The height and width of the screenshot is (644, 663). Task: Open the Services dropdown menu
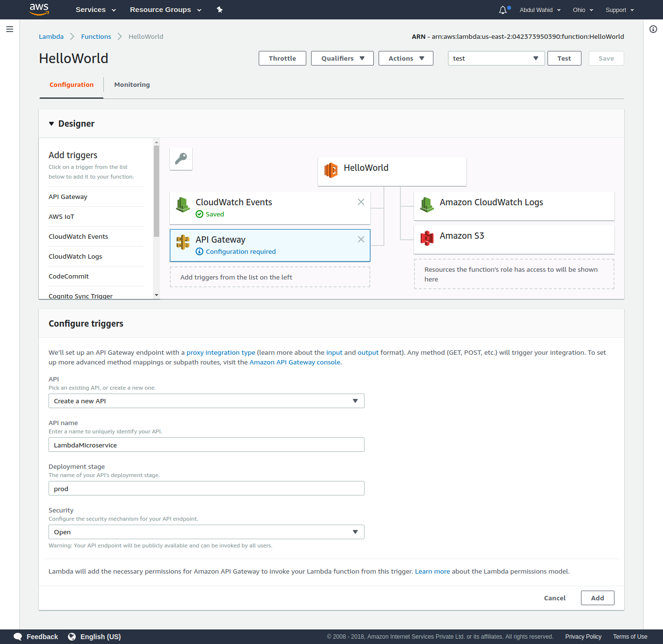coord(96,10)
